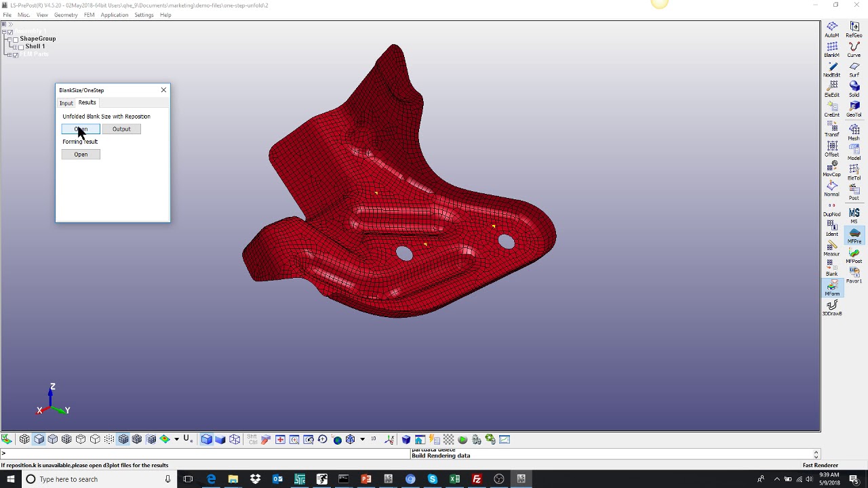
Task: Select the EleEdit tool
Action: pyautogui.click(x=832, y=89)
